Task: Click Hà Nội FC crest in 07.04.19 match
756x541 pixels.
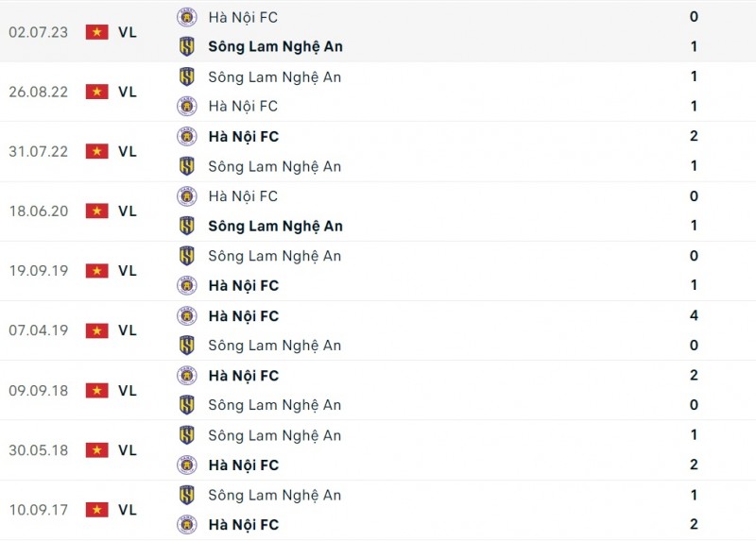Action: click(187, 315)
